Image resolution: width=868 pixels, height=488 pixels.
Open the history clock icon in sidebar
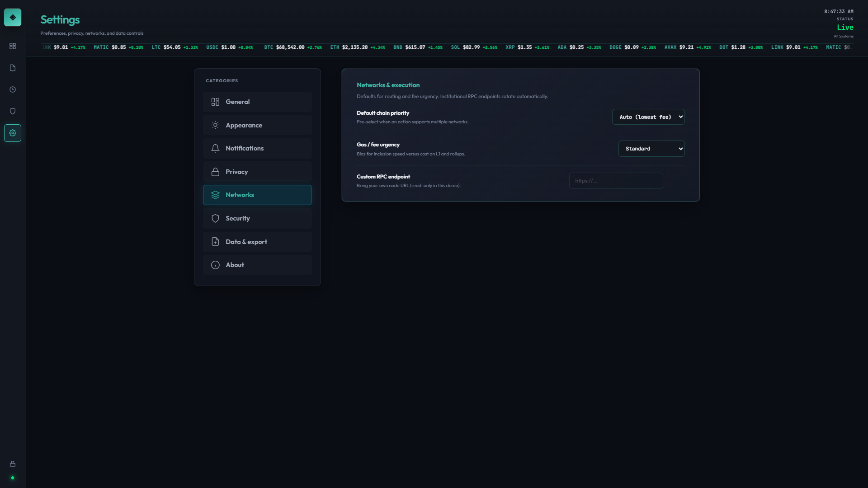tap(12, 89)
